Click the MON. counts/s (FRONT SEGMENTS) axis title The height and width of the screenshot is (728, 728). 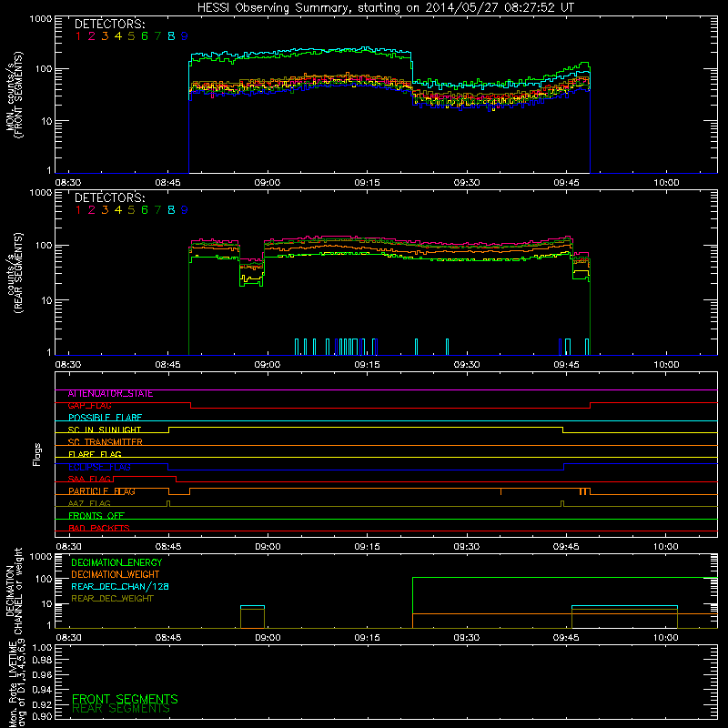tap(14, 95)
